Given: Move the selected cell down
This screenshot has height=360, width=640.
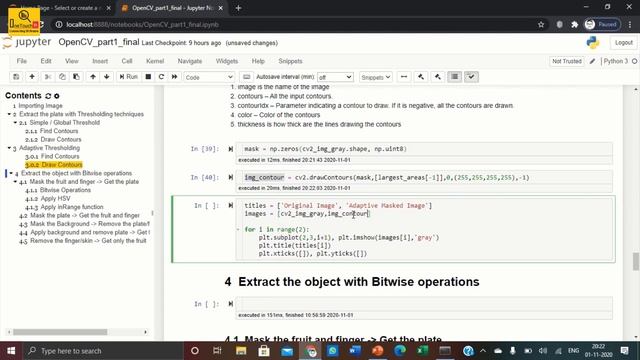Looking at the screenshot, I should [107, 77].
